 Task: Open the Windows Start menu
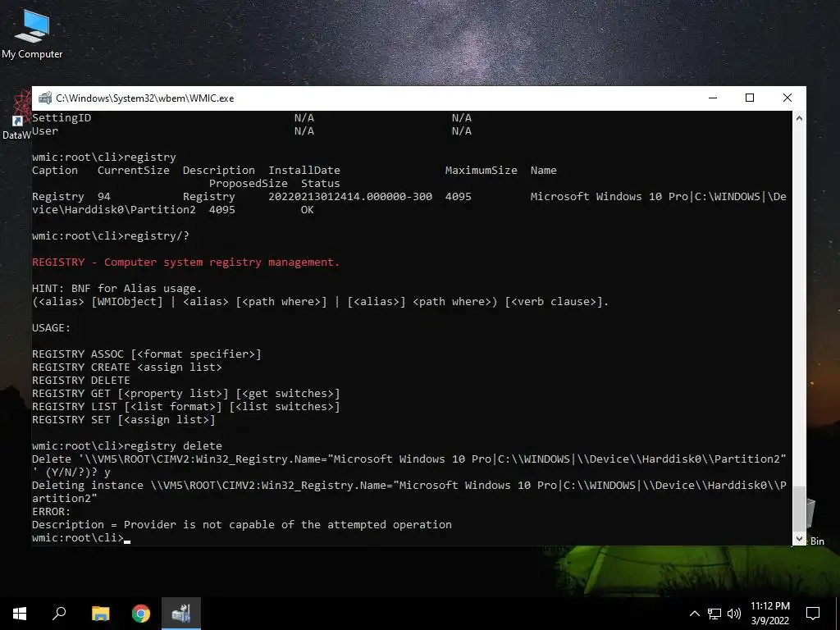point(20,614)
